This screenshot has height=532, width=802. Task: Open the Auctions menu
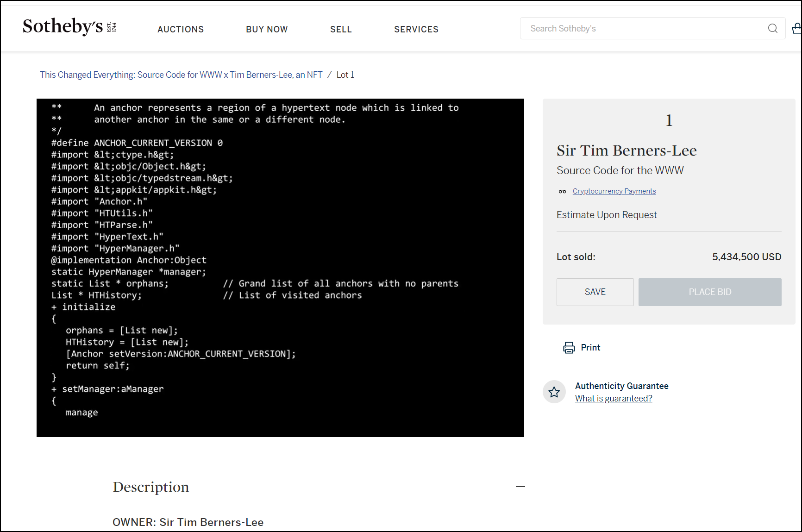point(181,29)
